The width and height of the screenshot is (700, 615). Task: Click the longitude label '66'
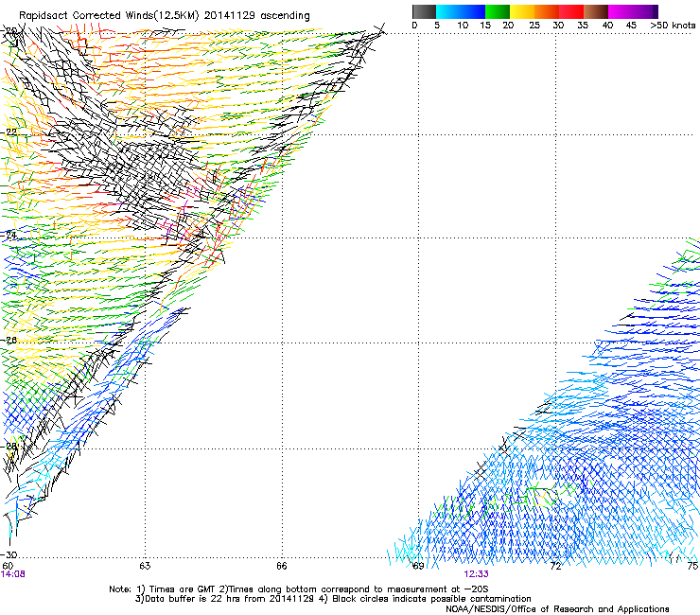(x=282, y=566)
